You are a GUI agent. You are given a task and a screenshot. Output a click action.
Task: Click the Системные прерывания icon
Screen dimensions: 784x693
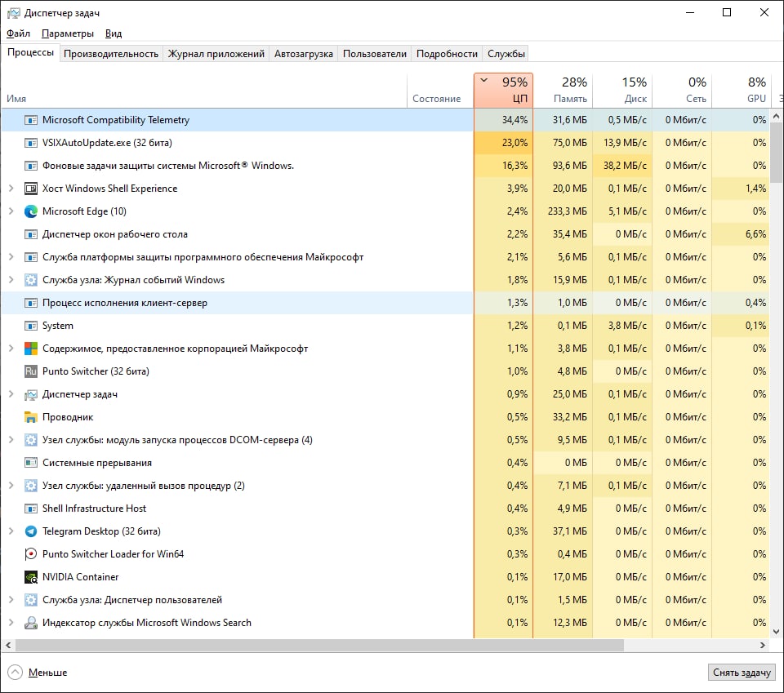[x=31, y=463]
